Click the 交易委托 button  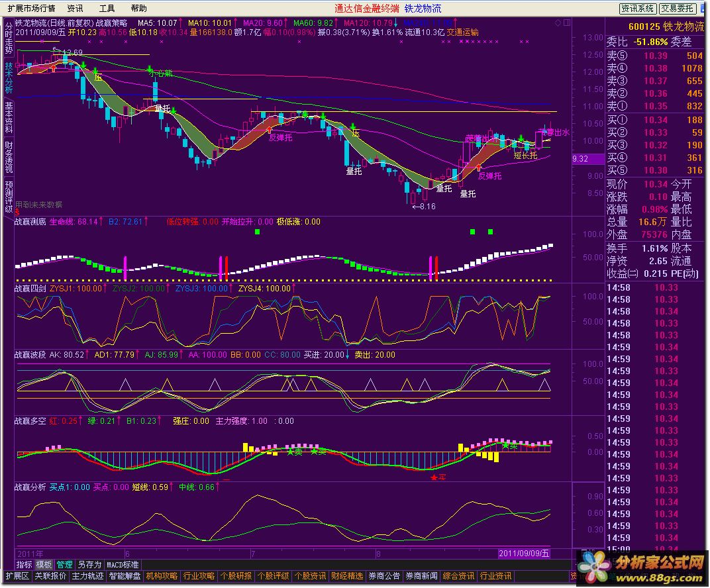coord(677,9)
